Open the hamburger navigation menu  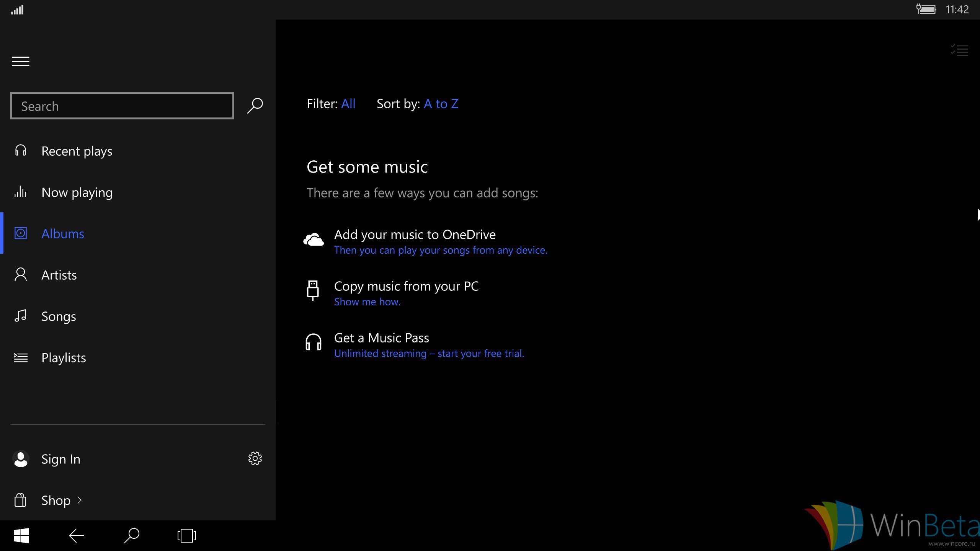pyautogui.click(x=21, y=62)
